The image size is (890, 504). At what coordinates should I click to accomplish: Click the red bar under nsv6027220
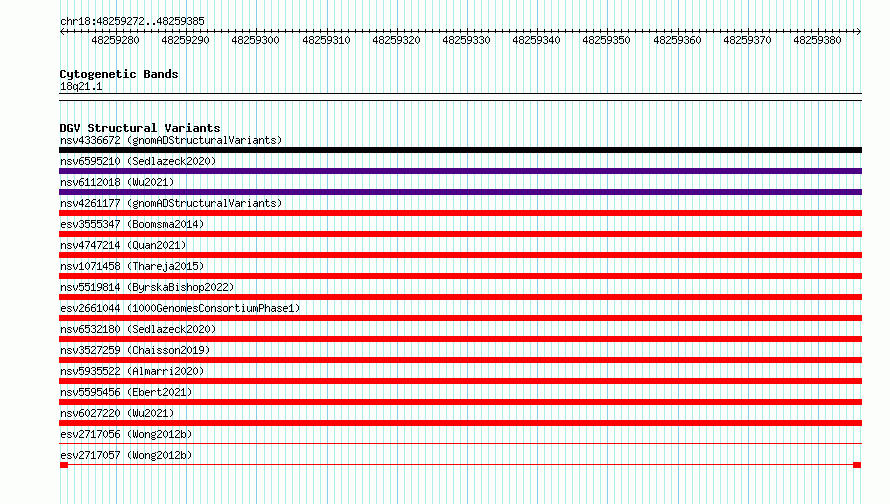coord(460,423)
